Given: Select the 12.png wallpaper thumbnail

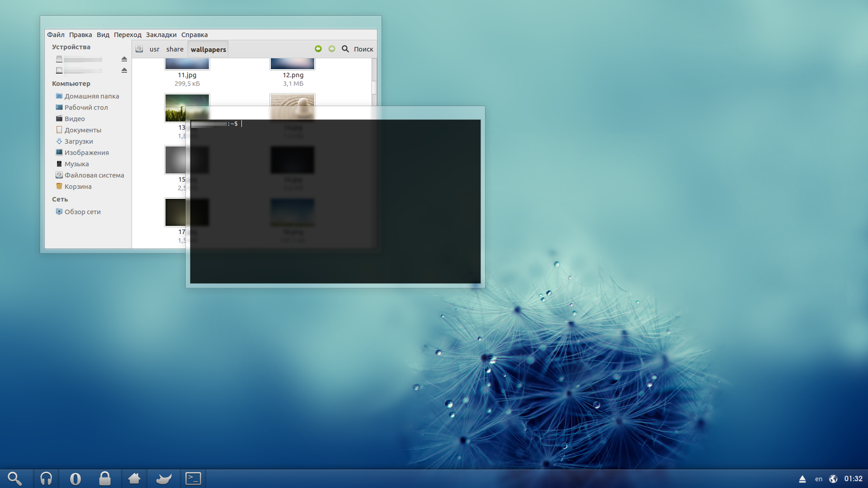Looking at the screenshot, I should (292, 65).
